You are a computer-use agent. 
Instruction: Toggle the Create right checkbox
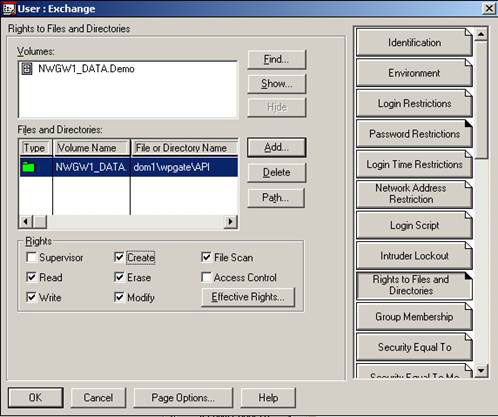[x=119, y=257]
